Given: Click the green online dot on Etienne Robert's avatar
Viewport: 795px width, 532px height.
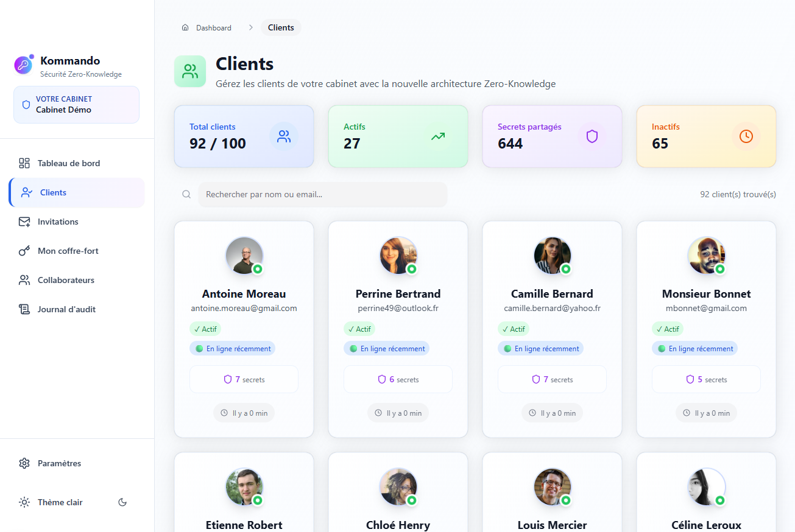Looking at the screenshot, I should 258,500.
